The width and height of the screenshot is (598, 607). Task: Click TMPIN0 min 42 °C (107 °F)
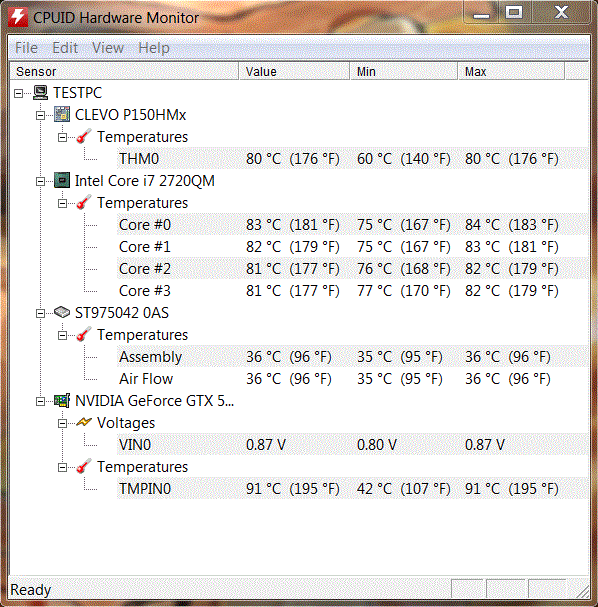click(404, 489)
